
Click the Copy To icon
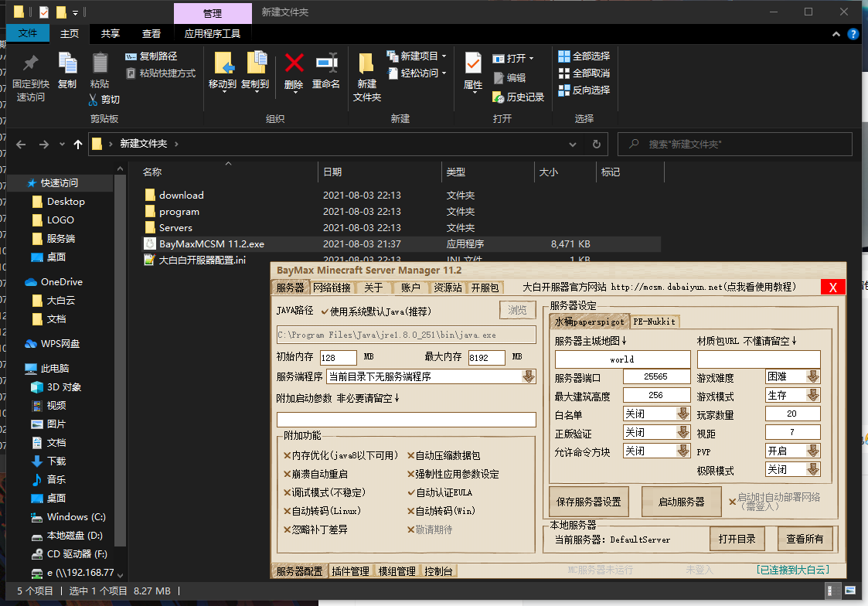pyautogui.click(x=257, y=63)
